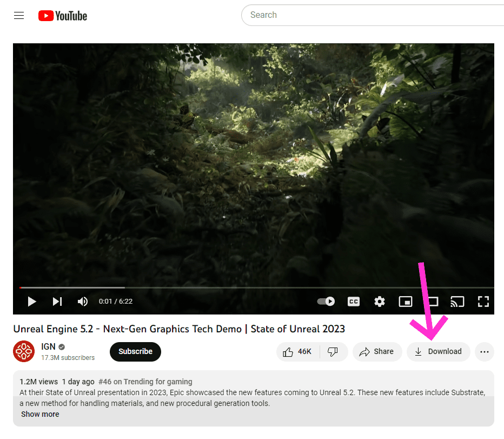Open the IGN channel name link

point(48,346)
